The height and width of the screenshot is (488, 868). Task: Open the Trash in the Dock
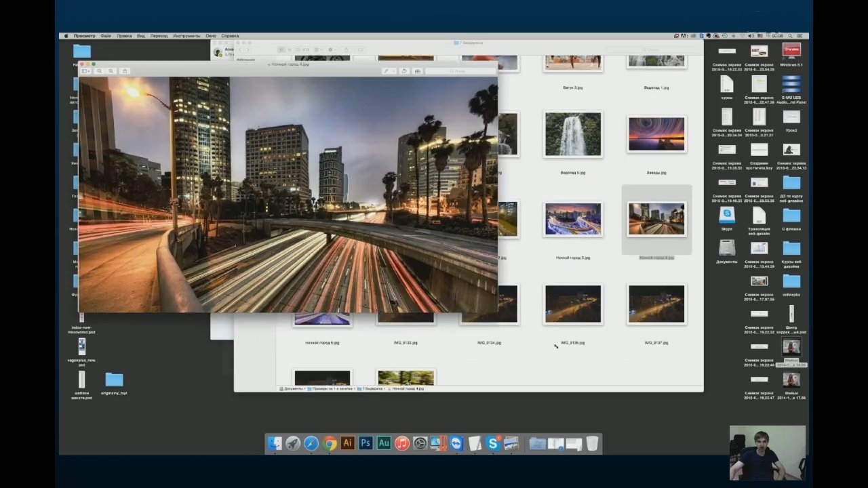592,443
